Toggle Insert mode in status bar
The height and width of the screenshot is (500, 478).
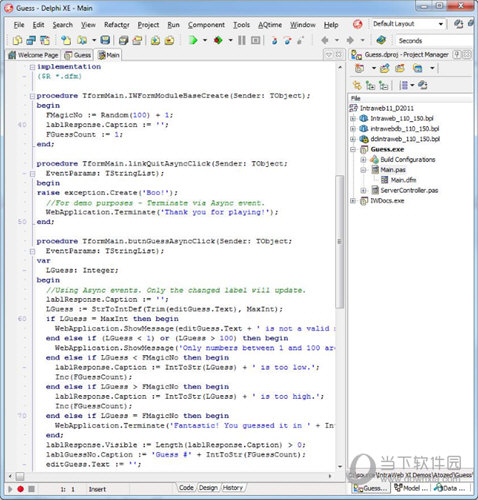(x=97, y=489)
